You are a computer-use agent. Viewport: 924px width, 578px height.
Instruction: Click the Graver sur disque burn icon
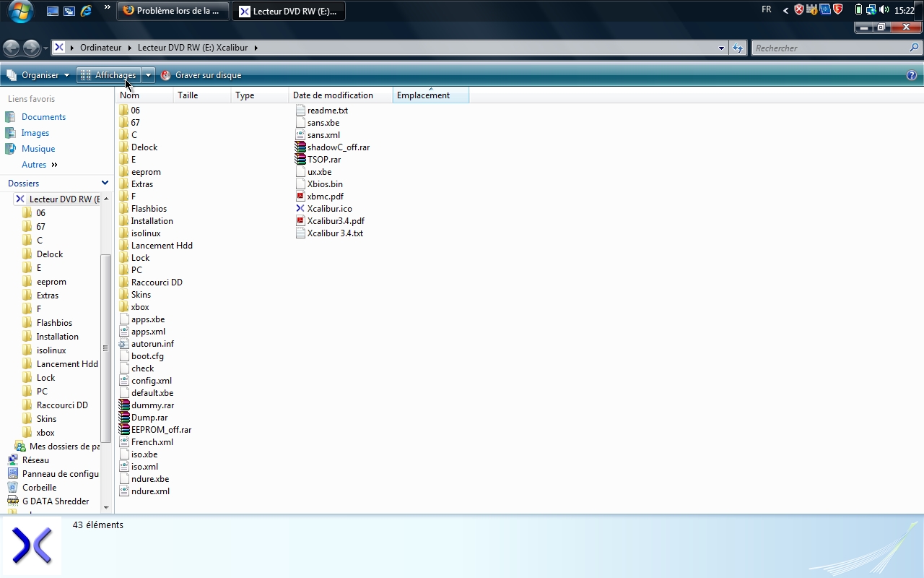click(x=166, y=75)
